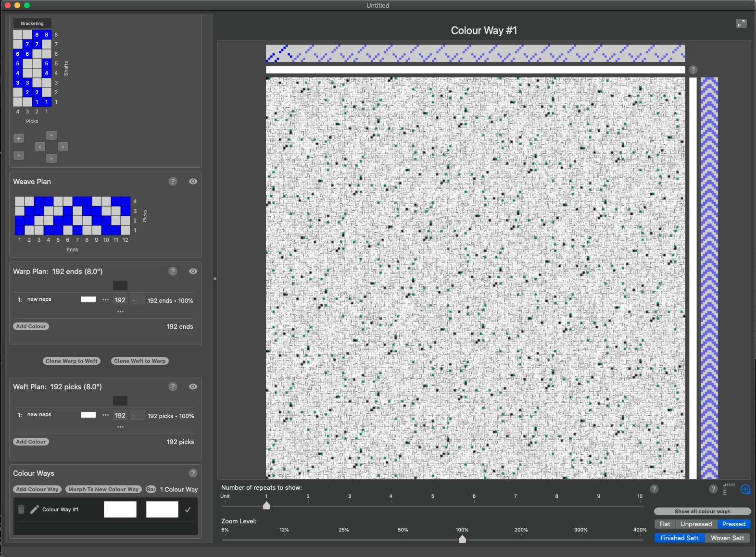Click the repeats slider thumb at 1

coord(266,506)
